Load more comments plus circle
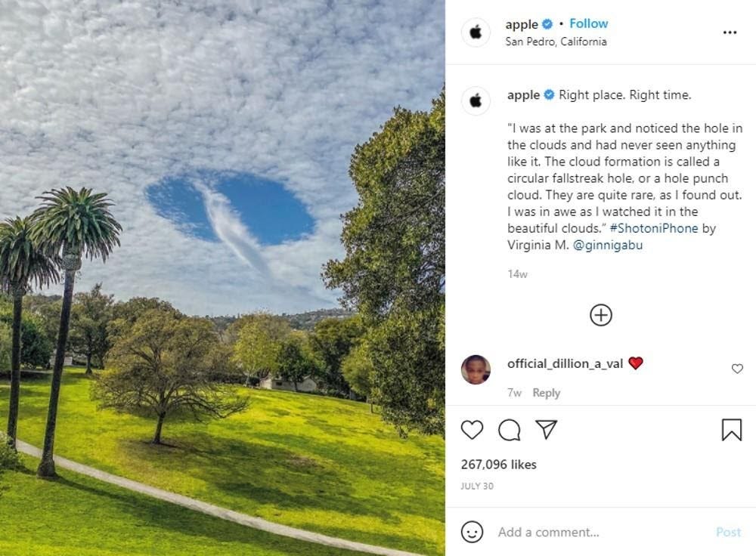This screenshot has width=756, height=556. pyautogui.click(x=601, y=315)
